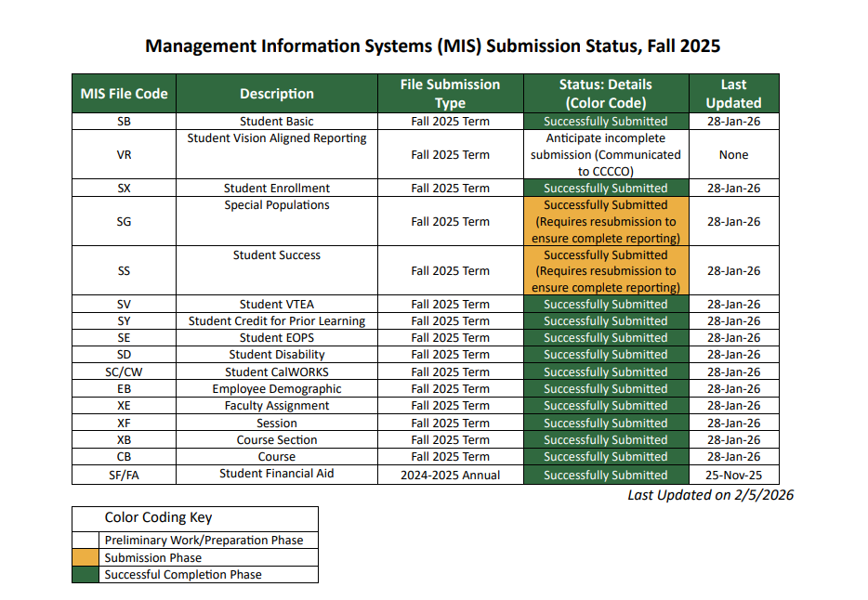Click the File Submission Type header
The width and height of the screenshot is (868, 600).
(x=451, y=93)
